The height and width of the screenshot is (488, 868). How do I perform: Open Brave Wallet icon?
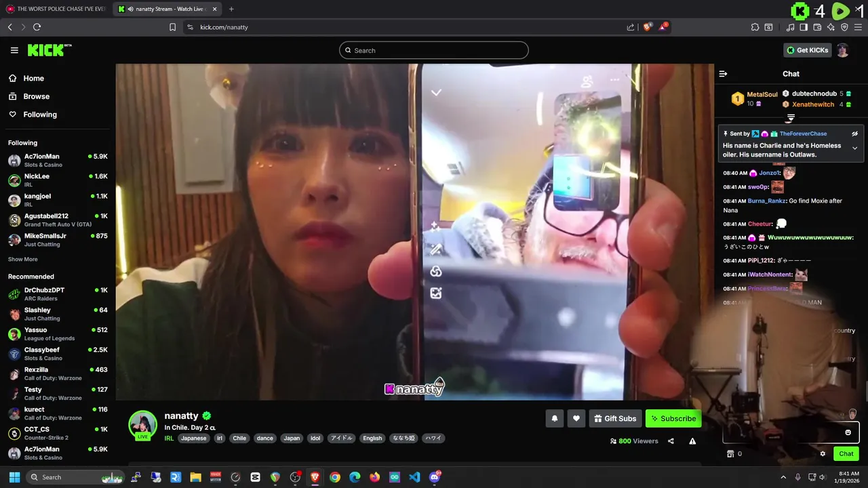coord(817,27)
